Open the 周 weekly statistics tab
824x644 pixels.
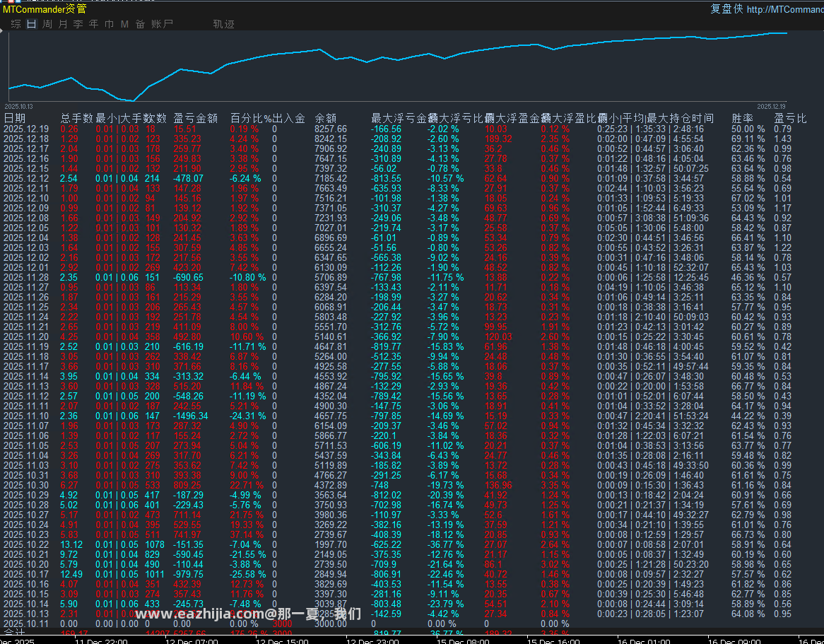click(x=47, y=24)
